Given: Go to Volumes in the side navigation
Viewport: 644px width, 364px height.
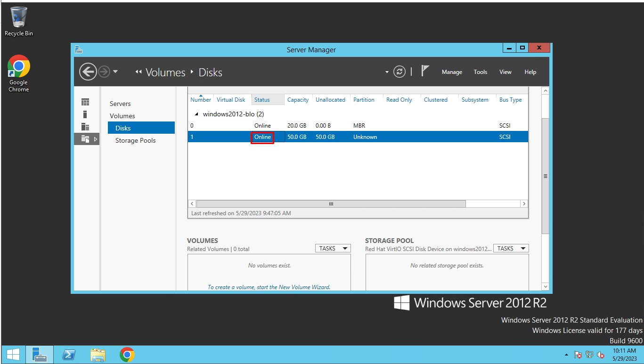Looking at the screenshot, I should coord(122,116).
